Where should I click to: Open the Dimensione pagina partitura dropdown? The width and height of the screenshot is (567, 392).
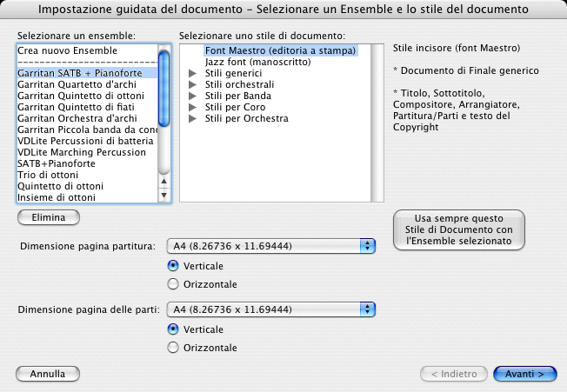coord(270,247)
